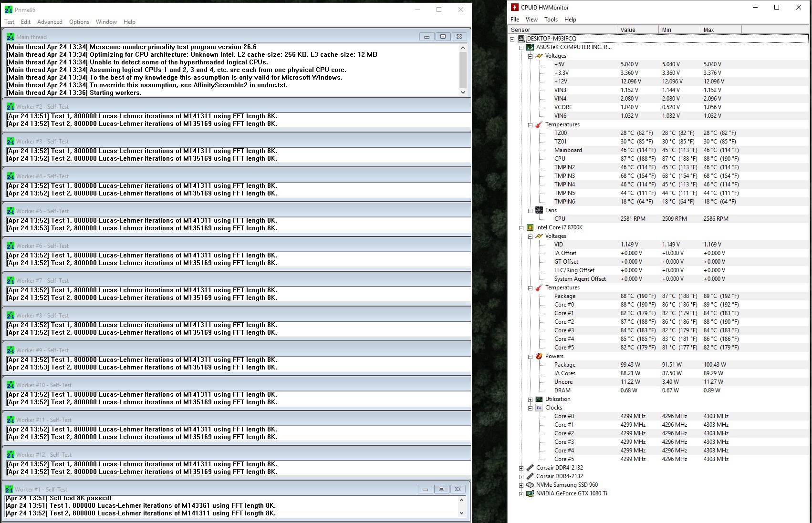812x523 pixels.
Task: Click the Powers section flame icon
Action: (539, 356)
